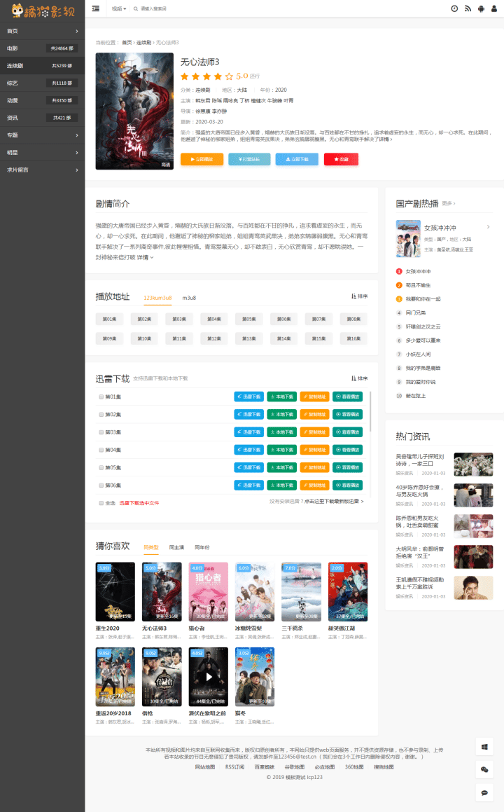Open the WeChat floating icon
The height and width of the screenshot is (812, 504).
pos(484,769)
